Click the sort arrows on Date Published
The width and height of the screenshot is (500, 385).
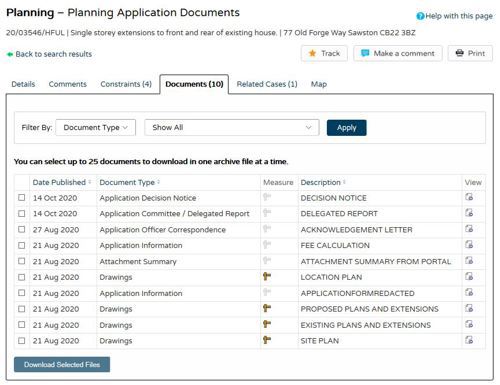click(90, 182)
